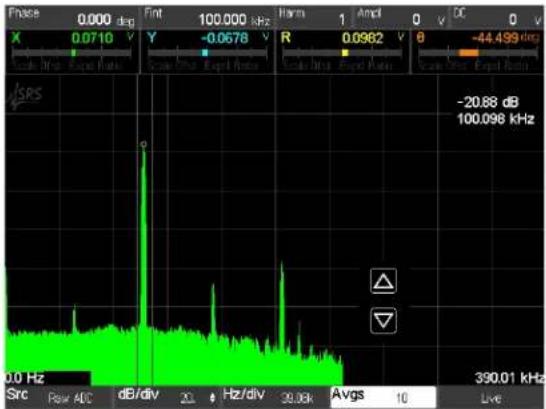Tap the green X bar graph indicator
This screenshot has height=409, width=546.
(x=73, y=53)
